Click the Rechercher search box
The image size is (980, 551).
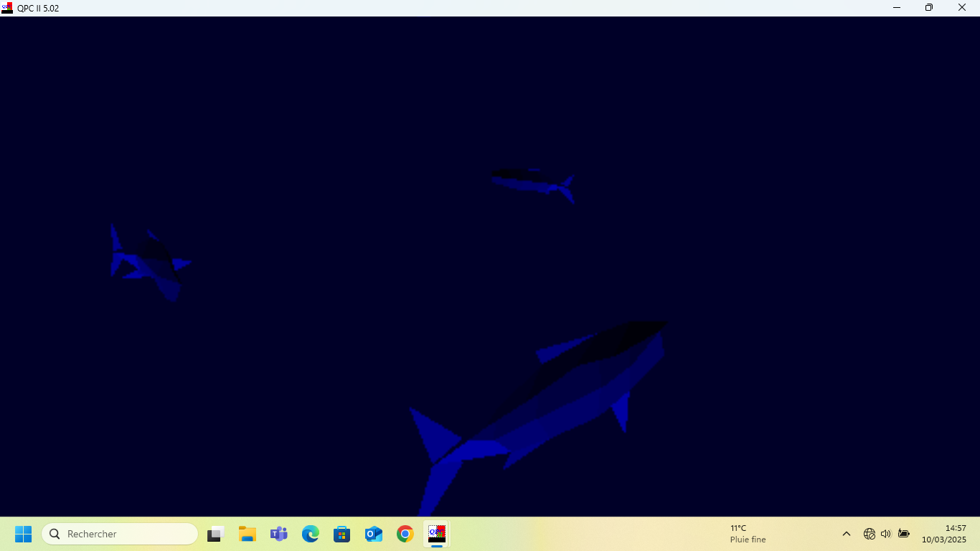[120, 534]
